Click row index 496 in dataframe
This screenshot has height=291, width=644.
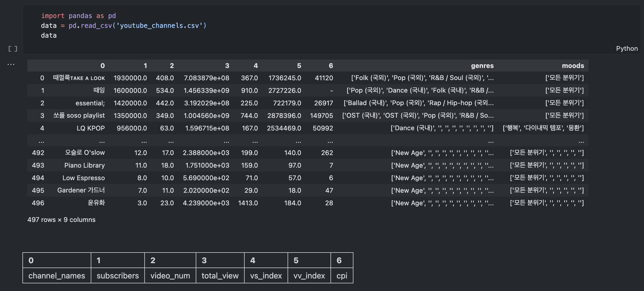38,203
